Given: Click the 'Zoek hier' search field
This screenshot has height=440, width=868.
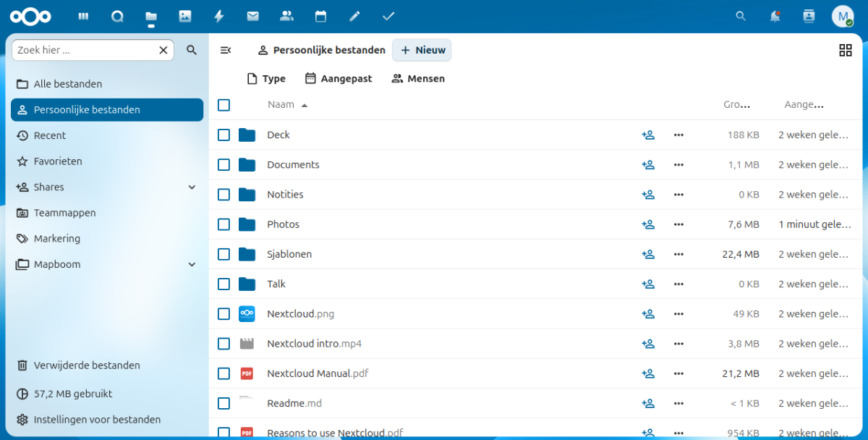Looking at the screenshot, I should click(83, 50).
